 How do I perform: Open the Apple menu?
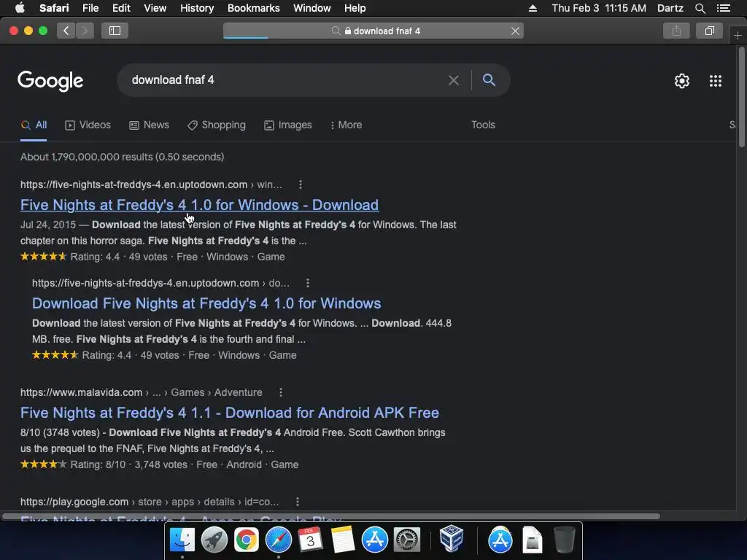point(20,8)
